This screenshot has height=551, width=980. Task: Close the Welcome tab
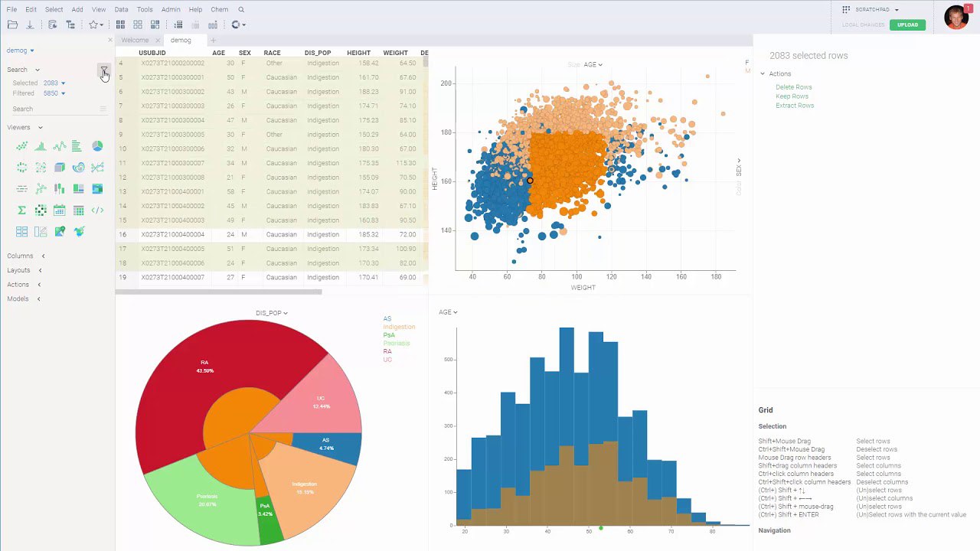point(158,40)
